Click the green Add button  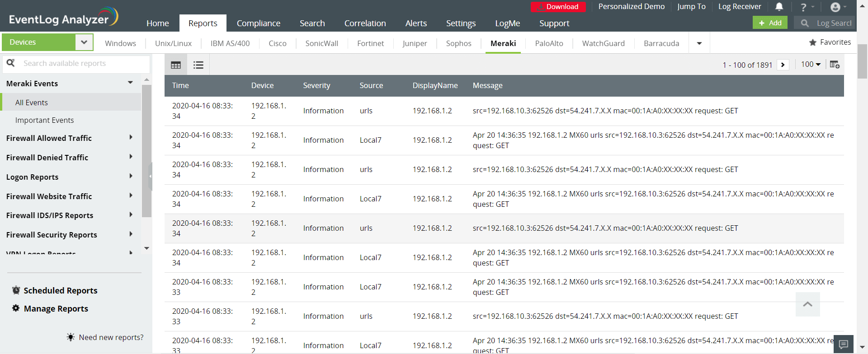[770, 23]
